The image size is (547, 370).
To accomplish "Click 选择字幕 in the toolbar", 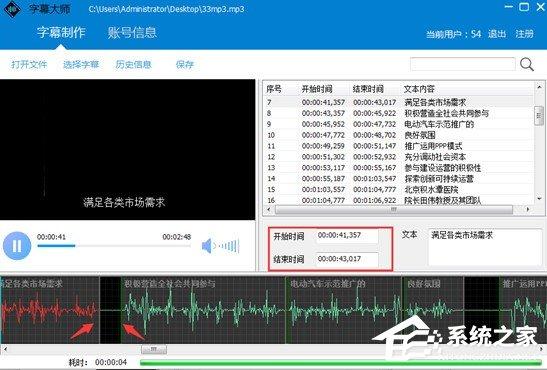I will tap(81, 65).
